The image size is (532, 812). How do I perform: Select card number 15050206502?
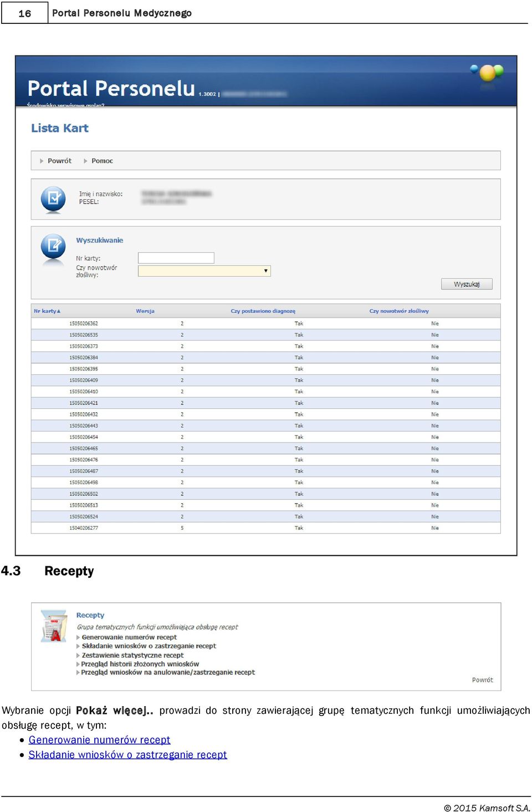point(84,494)
